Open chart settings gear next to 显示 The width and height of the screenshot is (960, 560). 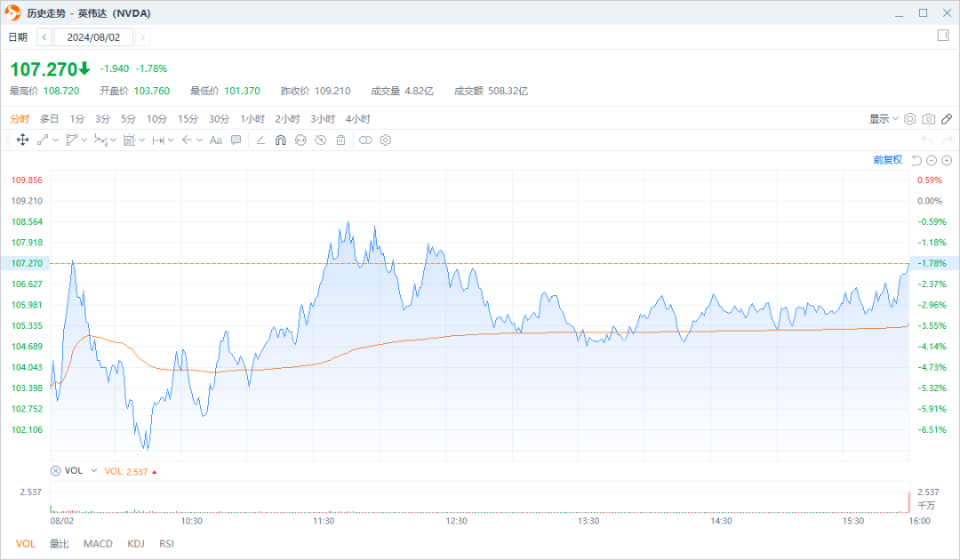(x=909, y=119)
